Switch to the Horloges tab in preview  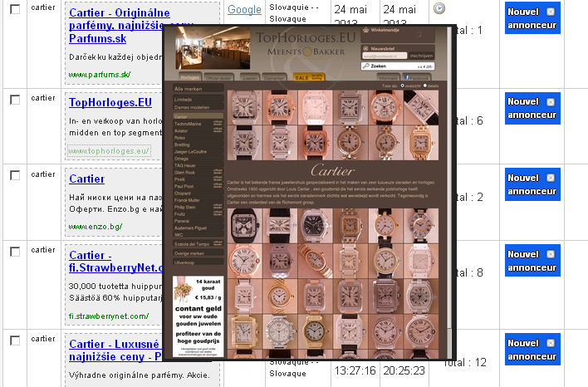point(190,77)
